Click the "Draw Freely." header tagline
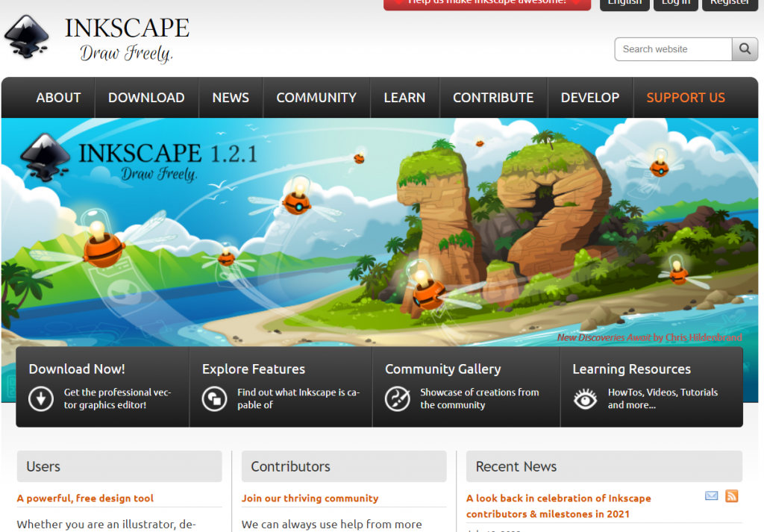Viewport: 764px width, 532px height. 126,53
